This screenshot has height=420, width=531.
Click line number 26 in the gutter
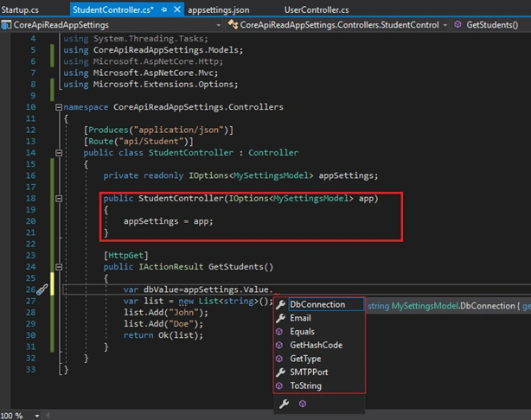pyautogui.click(x=30, y=290)
